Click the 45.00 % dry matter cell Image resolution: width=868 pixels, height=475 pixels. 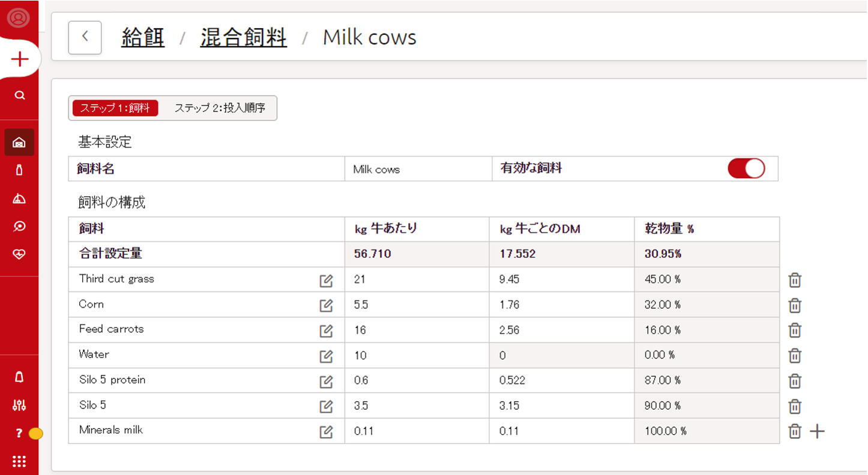tap(707, 279)
